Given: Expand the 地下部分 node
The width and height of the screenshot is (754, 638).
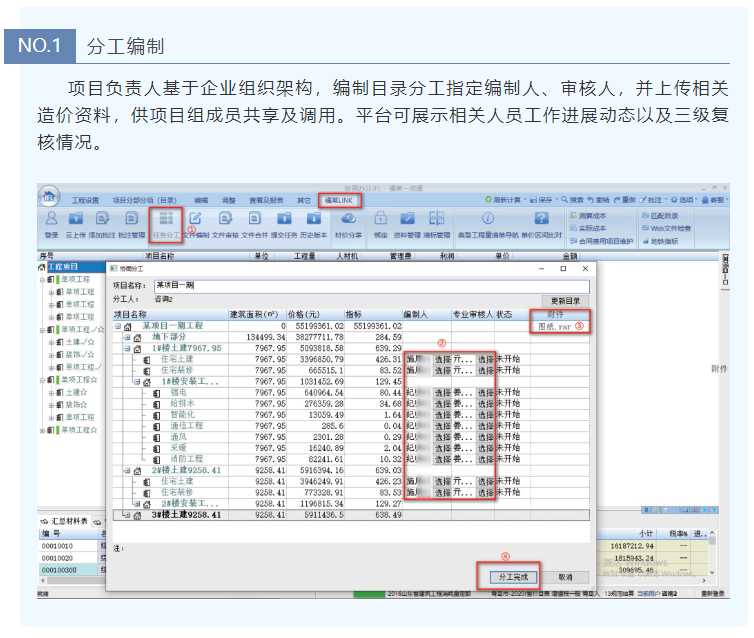Looking at the screenshot, I should pos(127,337).
